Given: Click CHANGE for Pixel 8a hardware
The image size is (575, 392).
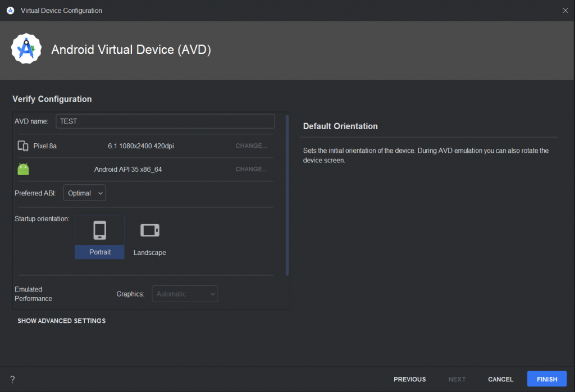Looking at the screenshot, I should (x=251, y=145).
